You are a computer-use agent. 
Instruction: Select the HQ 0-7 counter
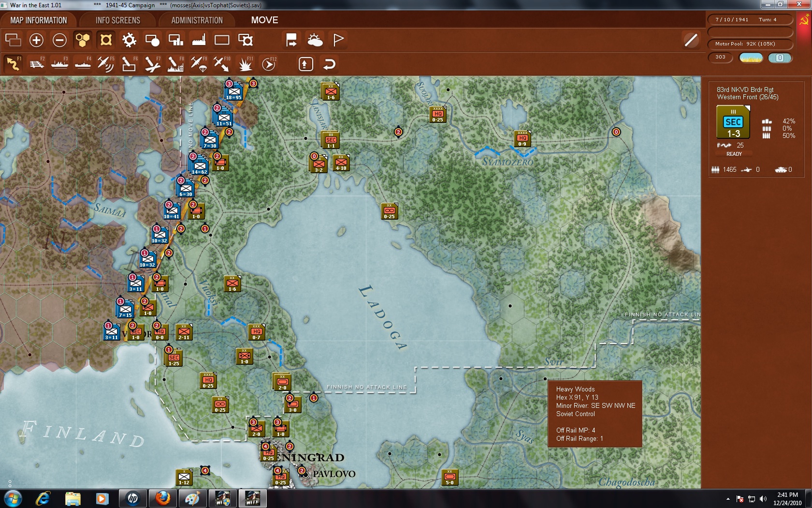coord(256,332)
